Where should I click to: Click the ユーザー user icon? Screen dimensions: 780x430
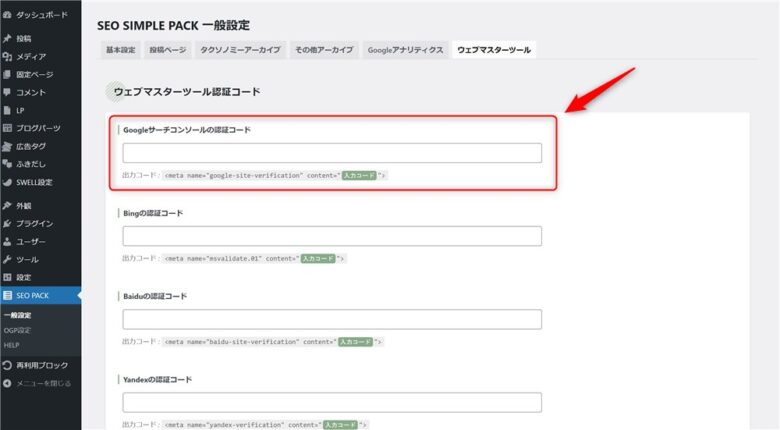pos(7,241)
